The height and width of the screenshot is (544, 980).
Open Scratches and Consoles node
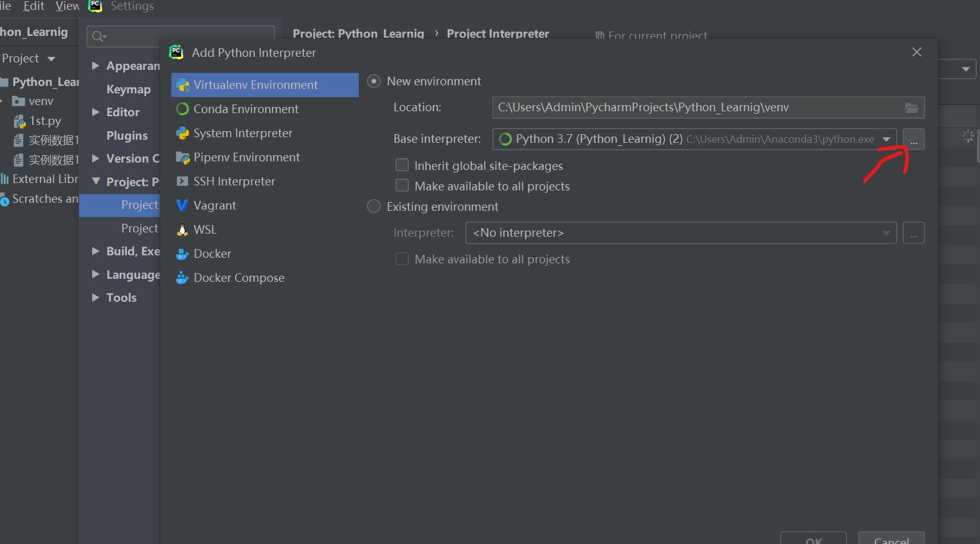point(40,198)
